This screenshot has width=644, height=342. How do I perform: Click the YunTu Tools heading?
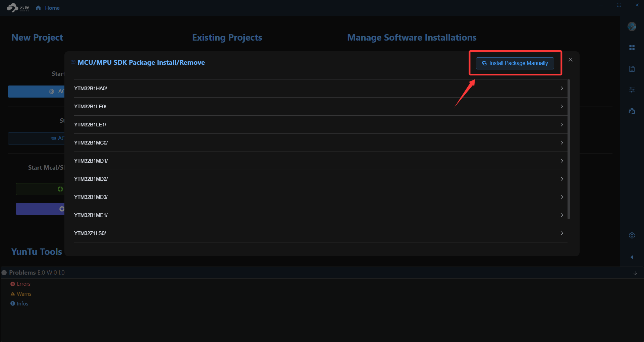click(x=37, y=252)
